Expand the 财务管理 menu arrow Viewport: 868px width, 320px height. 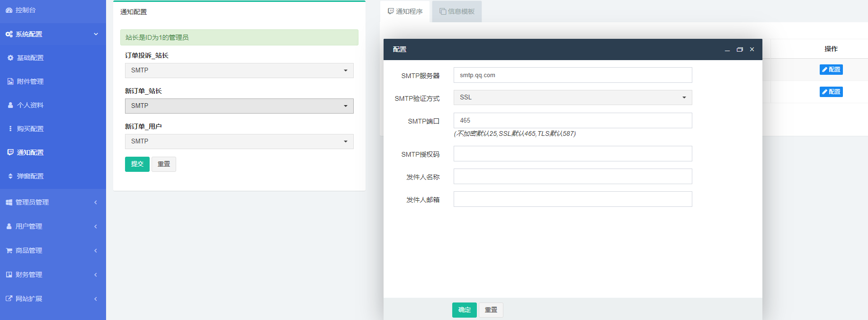pyautogui.click(x=96, y=275)
